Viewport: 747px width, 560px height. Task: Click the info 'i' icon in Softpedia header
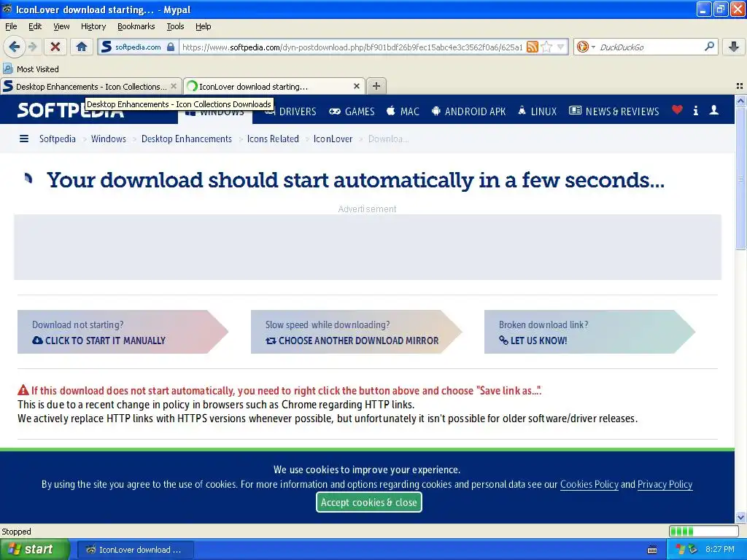[x=695, y=111]
